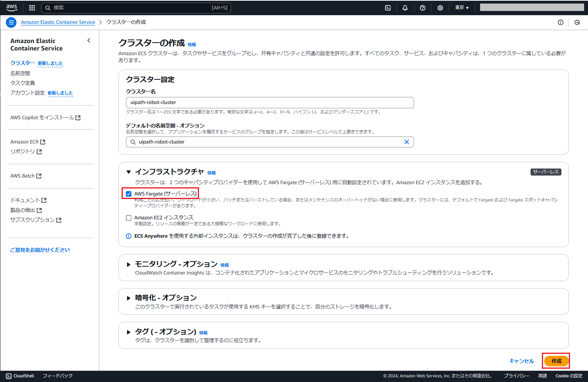Image resolution: width=588 pixels, height=382 pixels.
Task: Collapse the インフラストラクチャ section
Action: pos(128,172)
